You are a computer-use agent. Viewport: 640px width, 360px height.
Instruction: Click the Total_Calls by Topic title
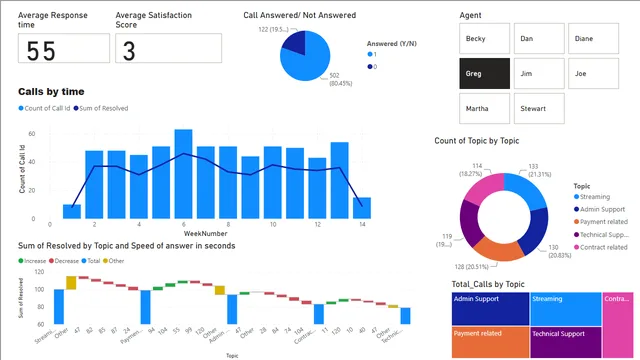coord(488,284)
